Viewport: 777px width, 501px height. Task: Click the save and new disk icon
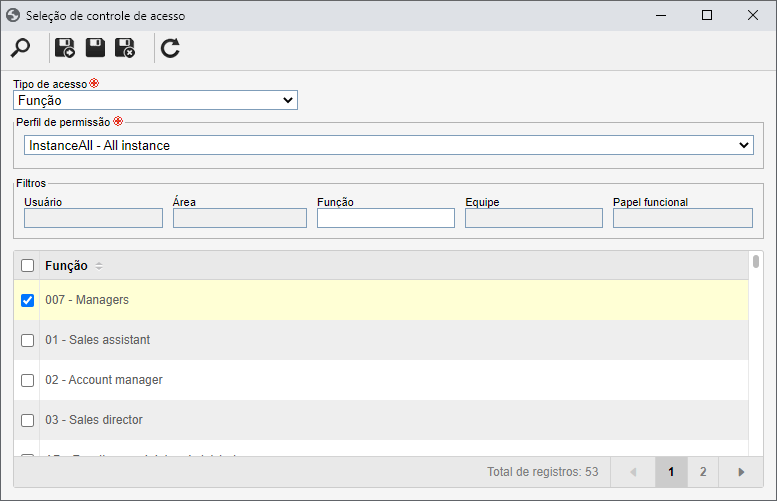point(64,48)
